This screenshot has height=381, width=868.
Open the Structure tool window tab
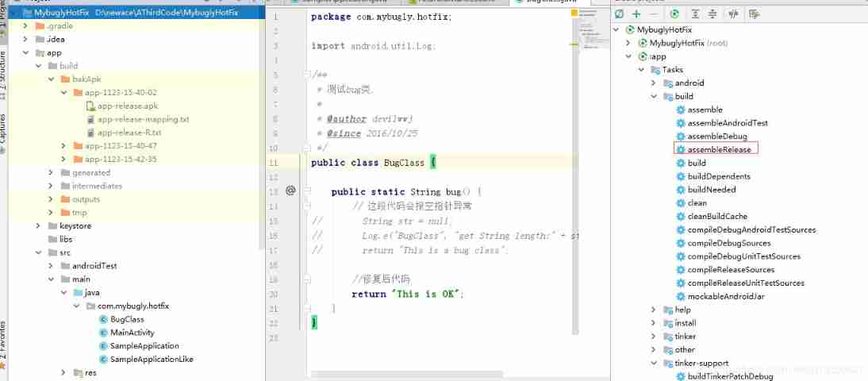click(3, 75)
